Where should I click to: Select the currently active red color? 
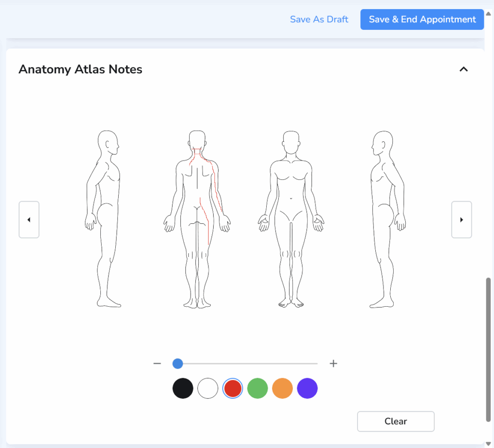coord(233,388)
